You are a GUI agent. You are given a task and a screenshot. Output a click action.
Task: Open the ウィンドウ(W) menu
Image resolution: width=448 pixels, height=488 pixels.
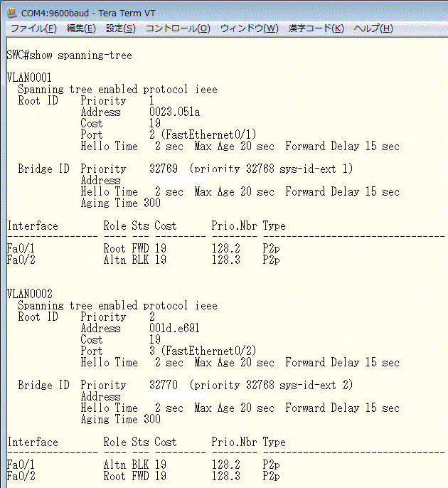click(249, 28)
